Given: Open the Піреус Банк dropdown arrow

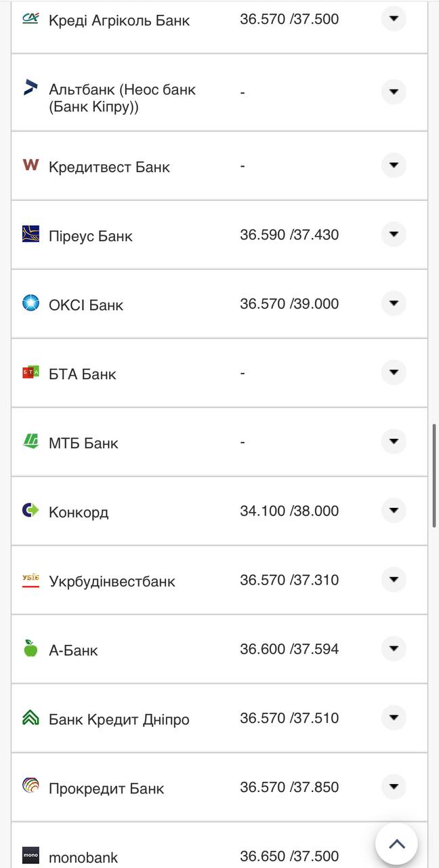Looking at the screenshot, I should click(x=394, y=234).
